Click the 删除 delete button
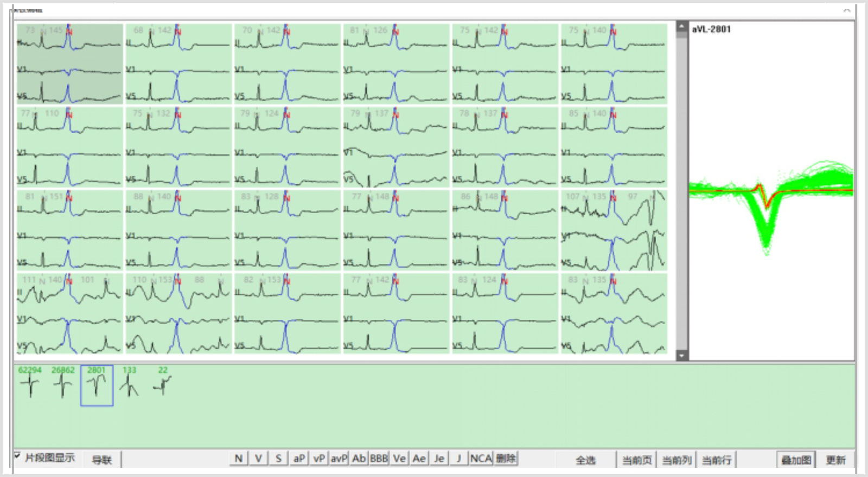Image resolution: width=868 pixels, height=477 pixels. click(x=506, y=459)
